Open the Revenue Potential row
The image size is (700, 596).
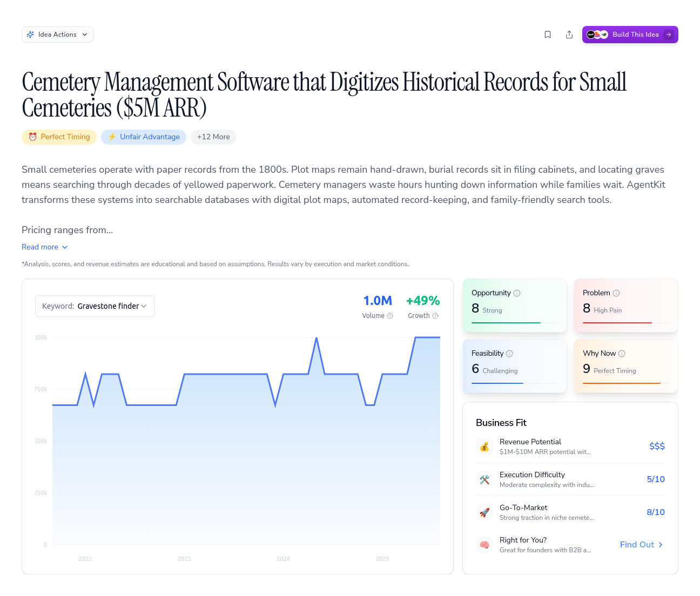pos(570,446)
